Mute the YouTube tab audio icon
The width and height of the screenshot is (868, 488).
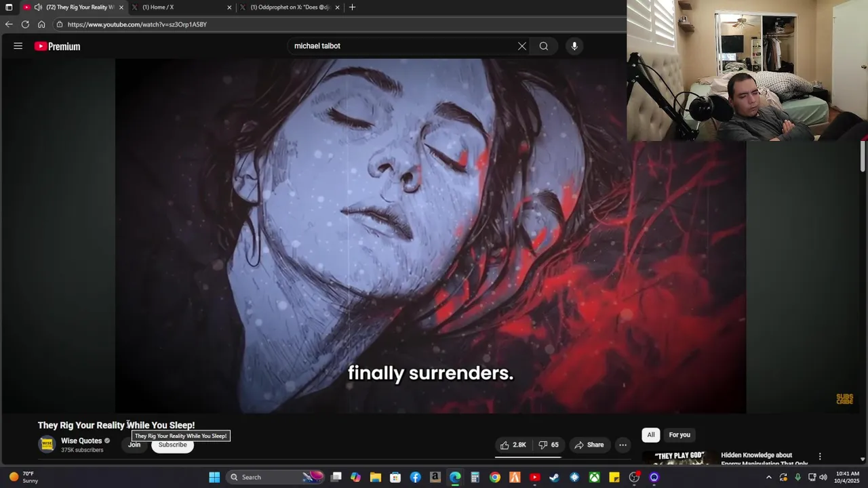[38, 7]
